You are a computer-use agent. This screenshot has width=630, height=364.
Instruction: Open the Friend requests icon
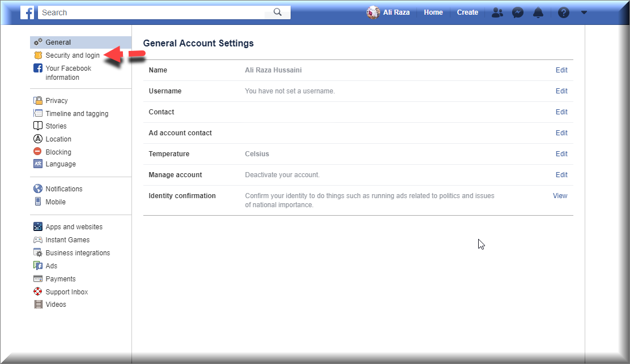tap(497, 12)
